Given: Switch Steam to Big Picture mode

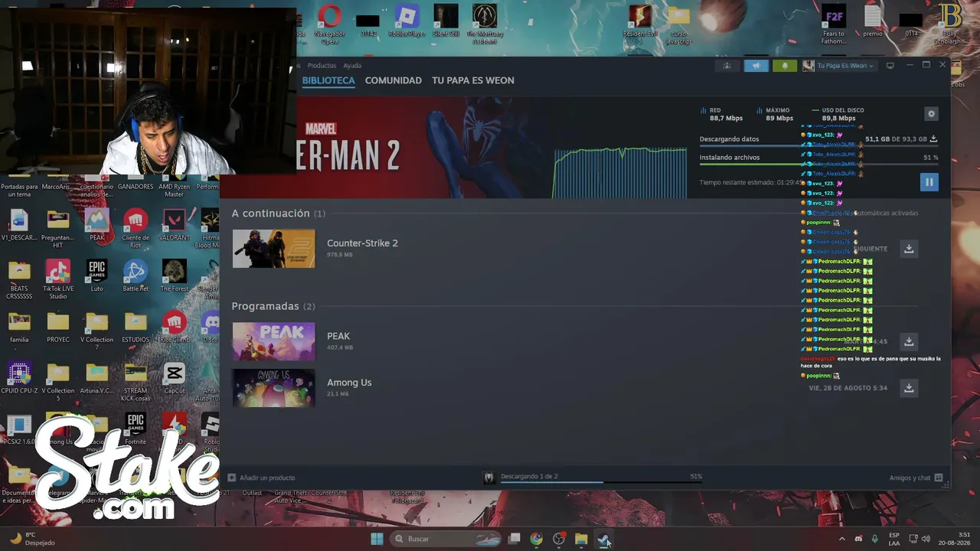Looking at the screenshot, I should point(890,66).
